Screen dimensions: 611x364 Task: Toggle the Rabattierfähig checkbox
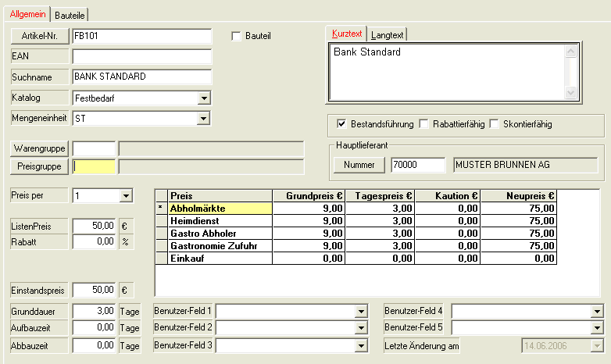coord(423,124)
